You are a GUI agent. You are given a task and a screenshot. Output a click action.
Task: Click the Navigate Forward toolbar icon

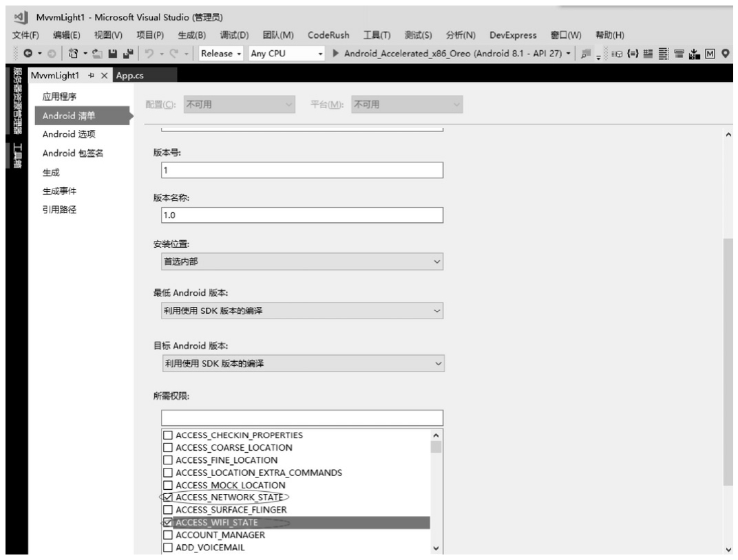click(52, 54)
